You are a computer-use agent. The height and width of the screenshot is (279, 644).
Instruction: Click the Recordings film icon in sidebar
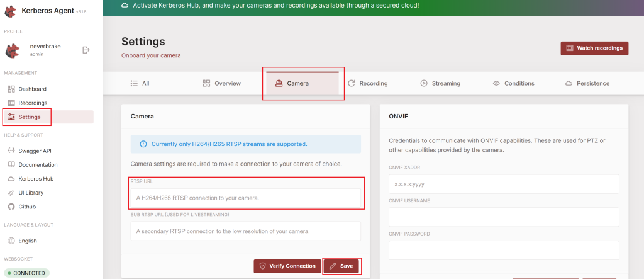pyautogui.click(x=11, y=103)
